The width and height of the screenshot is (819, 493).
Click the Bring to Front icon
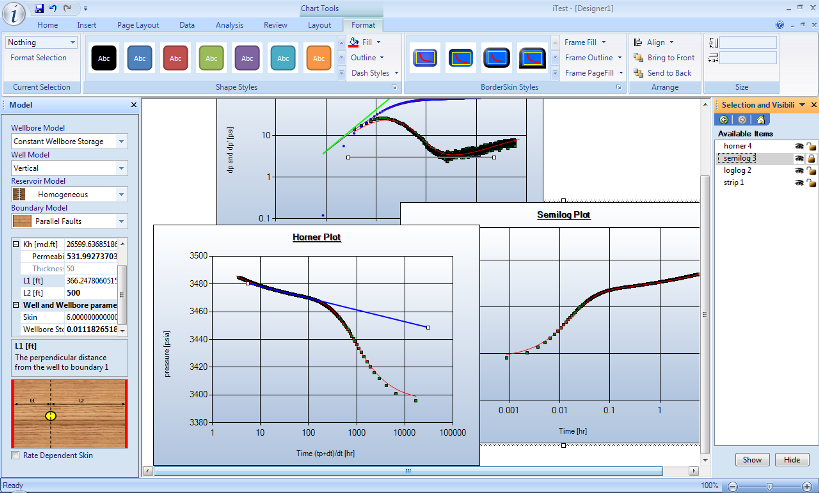pyautogui.click(x=638, y=57)
